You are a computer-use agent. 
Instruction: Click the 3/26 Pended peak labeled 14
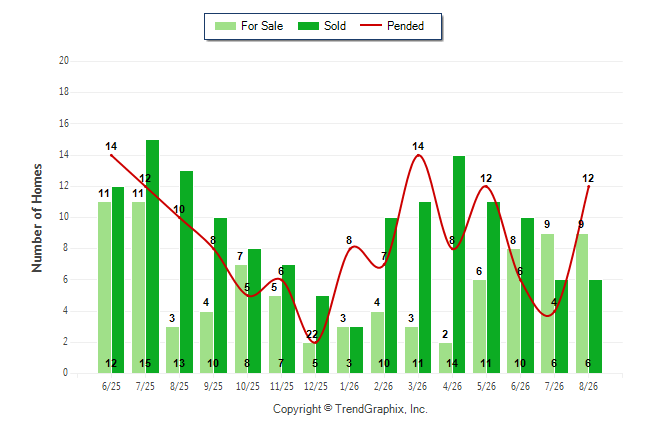pos(418,155)
